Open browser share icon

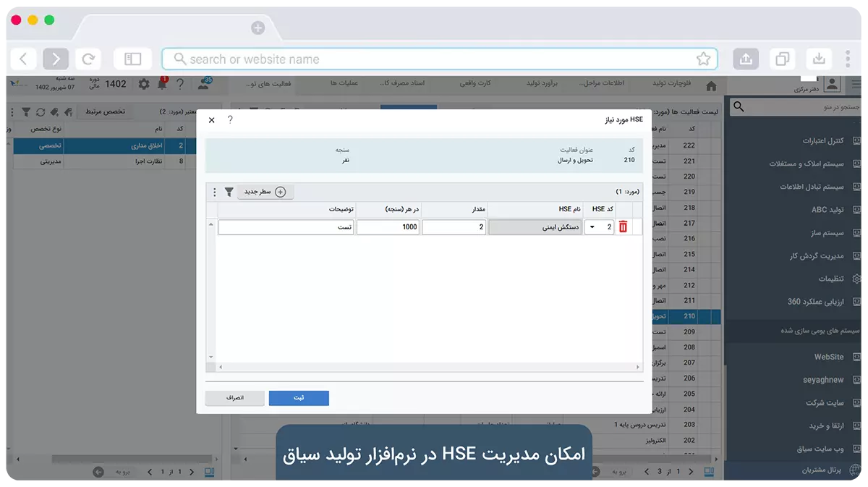746,59
